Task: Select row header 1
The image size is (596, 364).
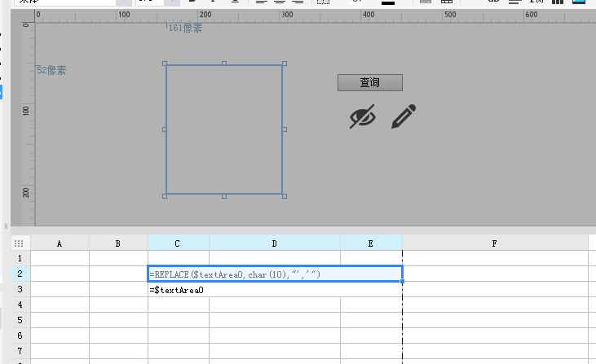Action: click(x=20, y=258)
